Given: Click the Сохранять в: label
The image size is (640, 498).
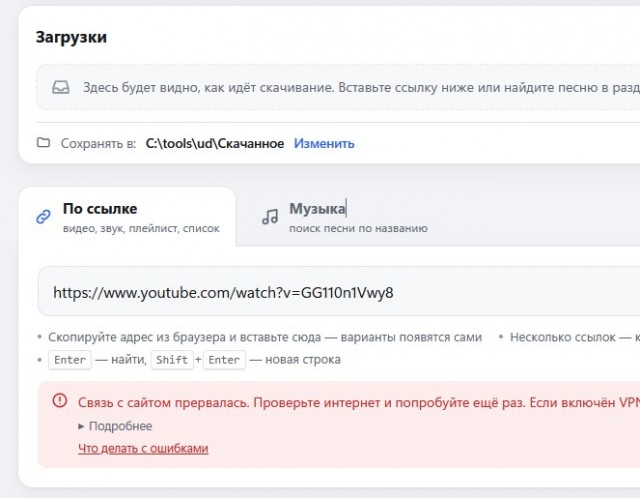Looking at the screenshot, I should point(98,144).
